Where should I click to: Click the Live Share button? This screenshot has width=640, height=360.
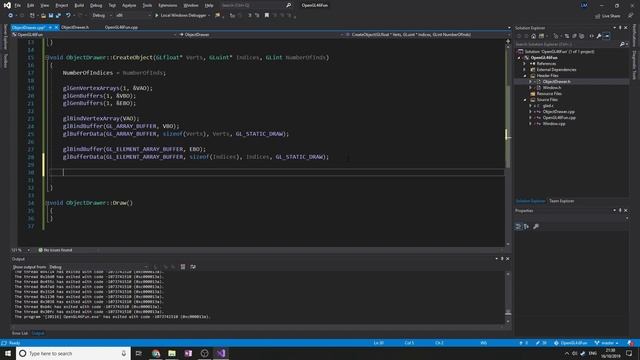click(x=607, y=16)
